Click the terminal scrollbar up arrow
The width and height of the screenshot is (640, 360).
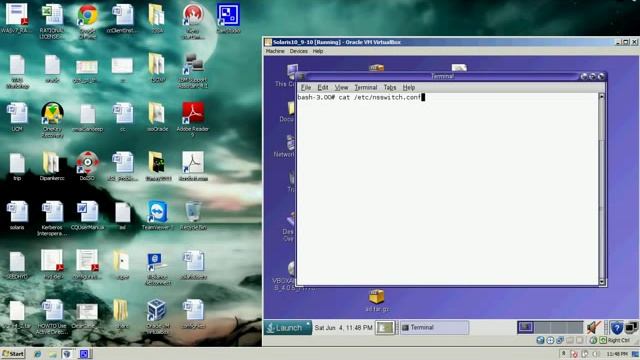point(602,96)
